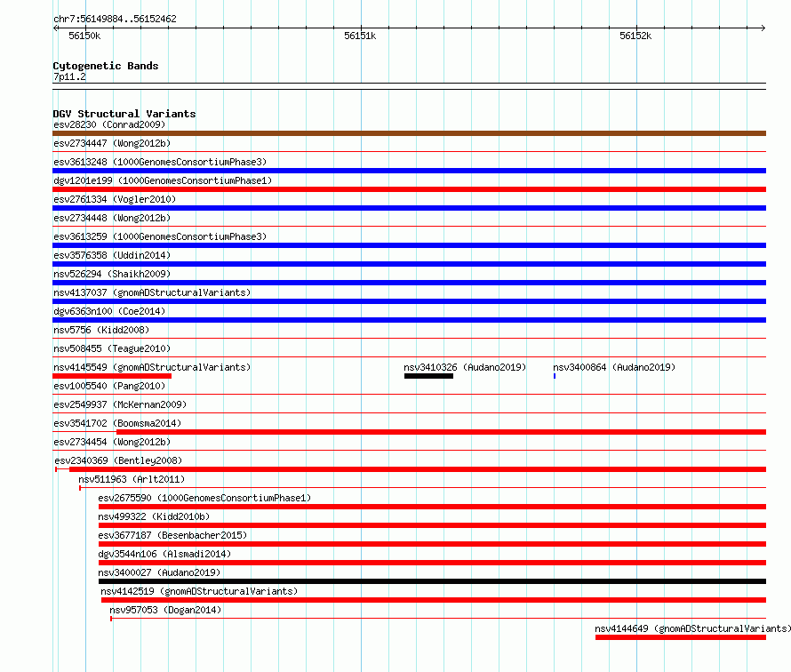Screen dimensions: 791x672
Task: Click blue bar under dgv6363n100
Action: pyautogui.click(x=409, y=320)
